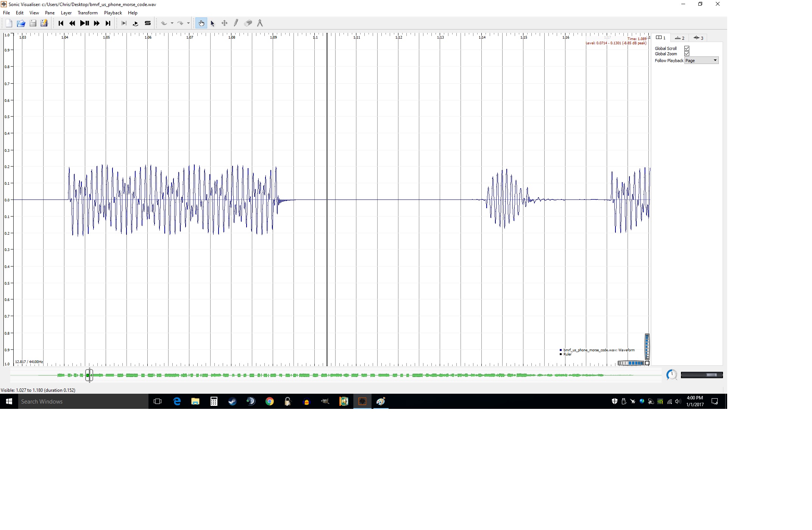
Task: Rewind to start of audio
Action: pos(61,23)
